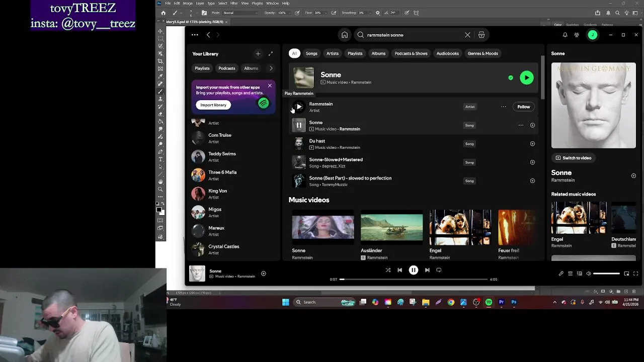Open Photoshop Filter menu
Viewport: 644px width, 362px height.
pos(234,3)
